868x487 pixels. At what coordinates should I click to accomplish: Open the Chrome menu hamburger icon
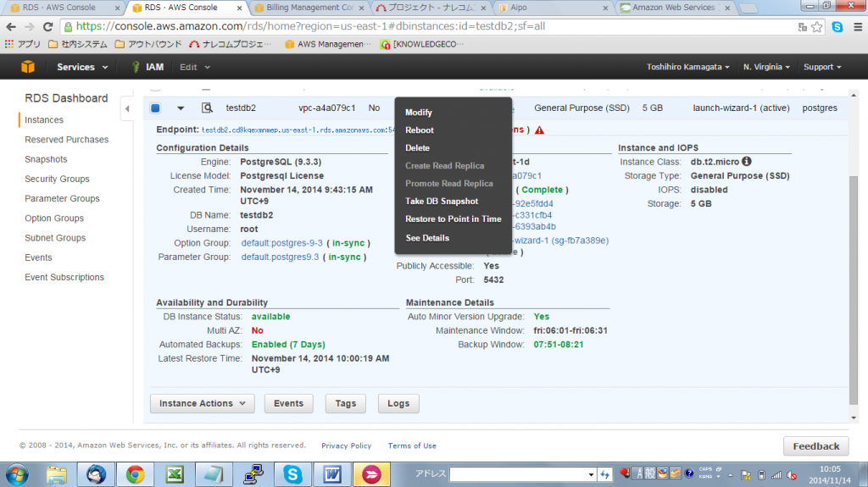coord(858,26)
